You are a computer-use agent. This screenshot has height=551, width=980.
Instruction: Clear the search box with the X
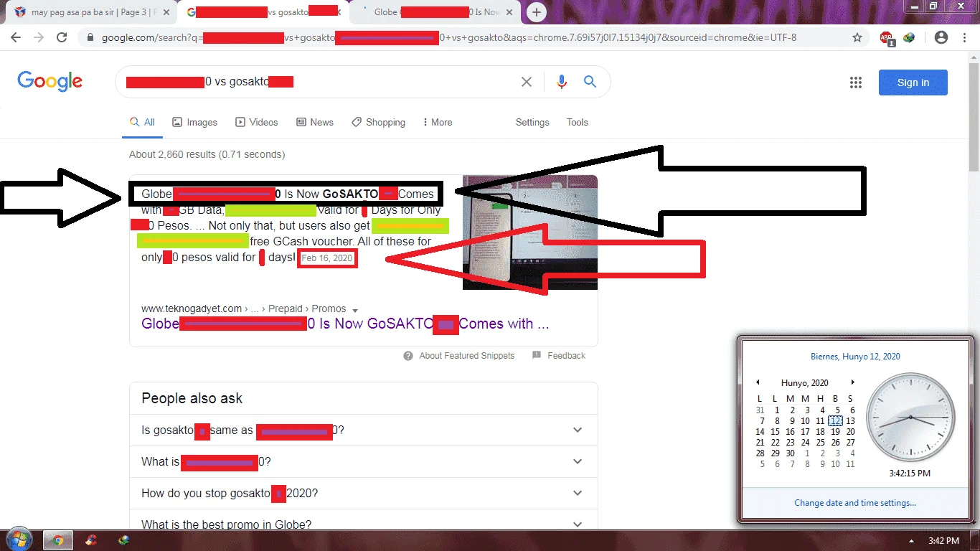[526, 82]
